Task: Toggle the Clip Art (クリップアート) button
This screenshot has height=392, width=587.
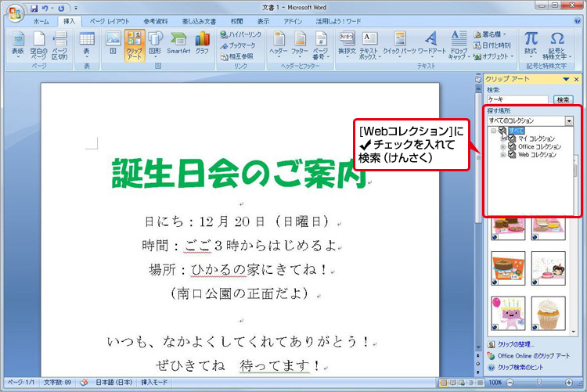Action: [x=135, y=45]
